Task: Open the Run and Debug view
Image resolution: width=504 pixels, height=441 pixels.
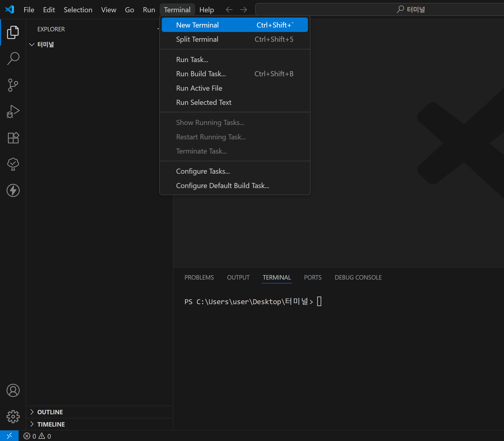Action: (13, 111)
